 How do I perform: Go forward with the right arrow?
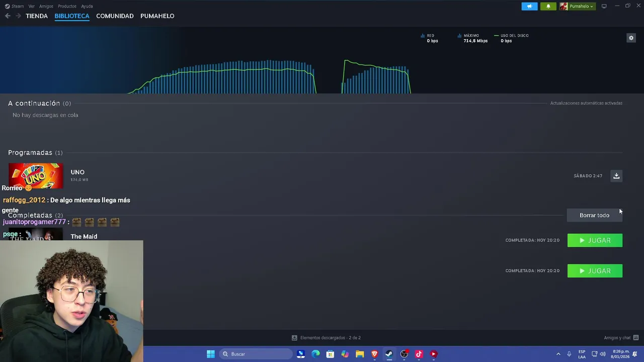point(18,16)
